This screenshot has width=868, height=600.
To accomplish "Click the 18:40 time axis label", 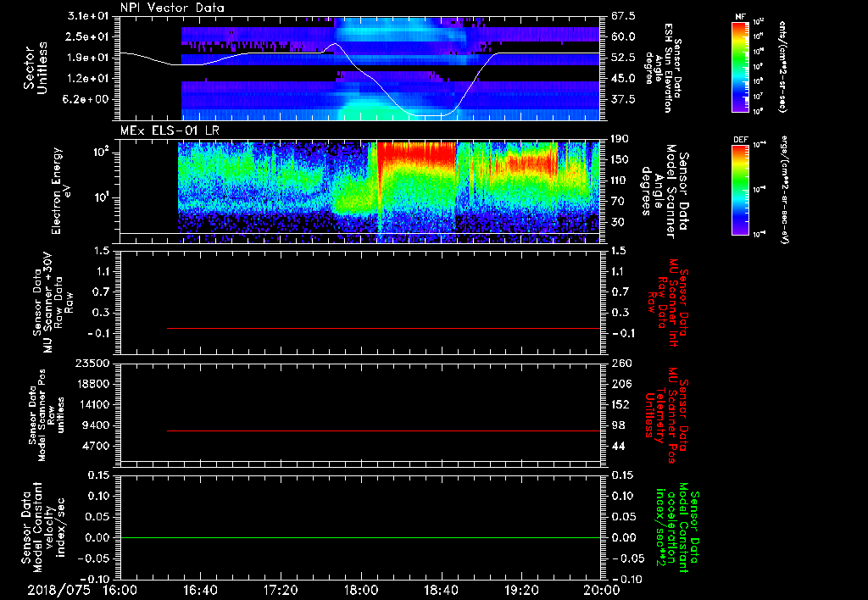I will (x=441, y=590).
